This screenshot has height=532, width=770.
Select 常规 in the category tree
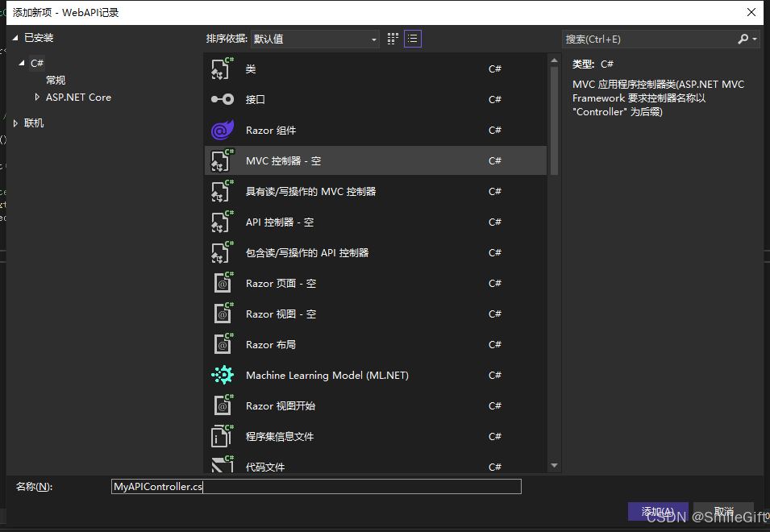[x=56, y=81]
